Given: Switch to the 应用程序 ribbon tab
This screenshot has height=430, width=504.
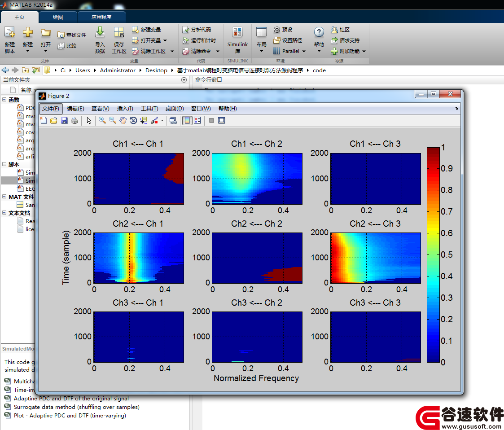Looking at the screenshot, I should (101, 17).
